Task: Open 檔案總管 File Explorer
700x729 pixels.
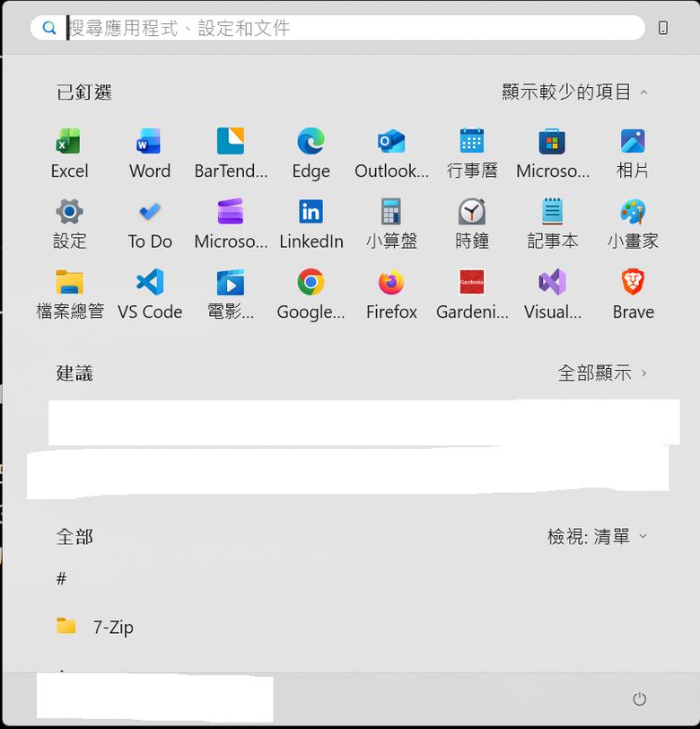Action: tap(69, 294)
